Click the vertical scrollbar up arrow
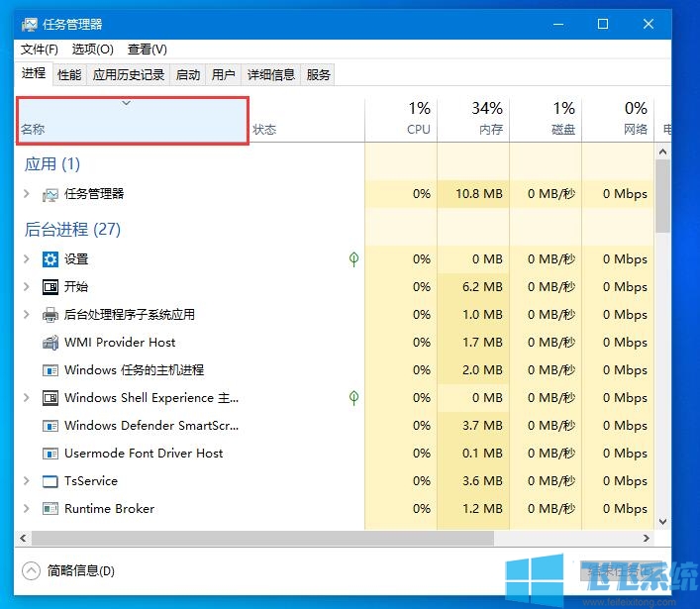This screenshot has height=609, width=700. (662, 152)
